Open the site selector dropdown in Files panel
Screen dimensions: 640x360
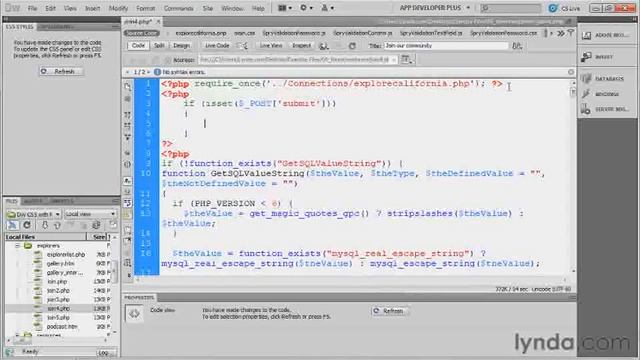click(33, 214)
